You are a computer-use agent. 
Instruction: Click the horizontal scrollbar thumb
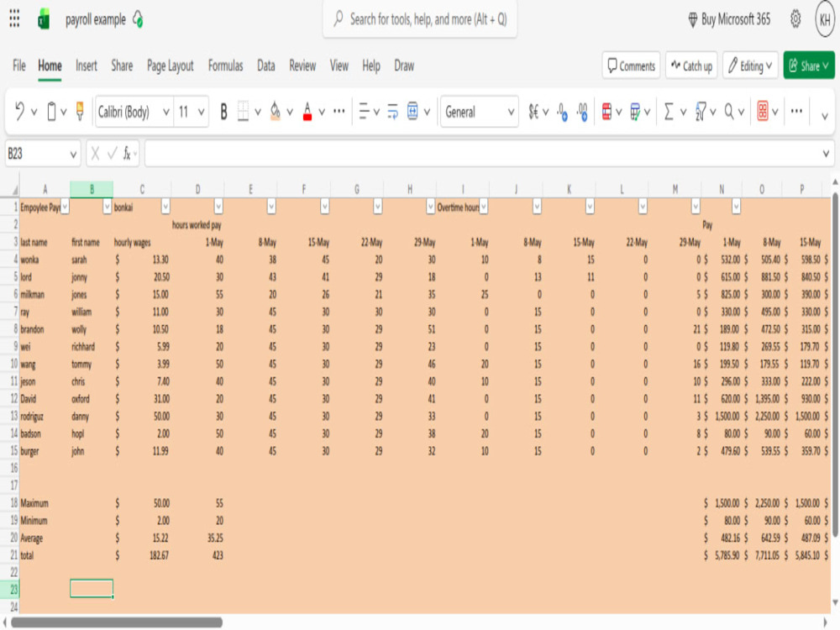pyautogui.click(x=116, y=622)
